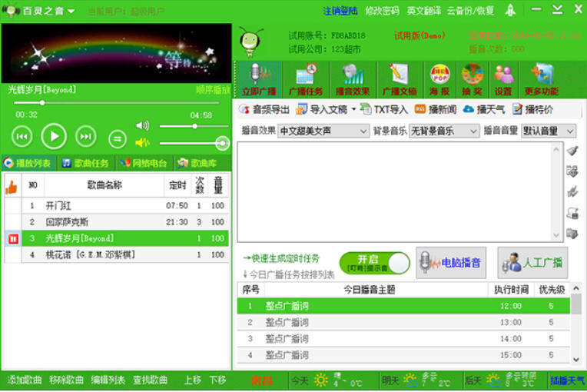Mute the music volume speaker icon

[x=143, y=125]
